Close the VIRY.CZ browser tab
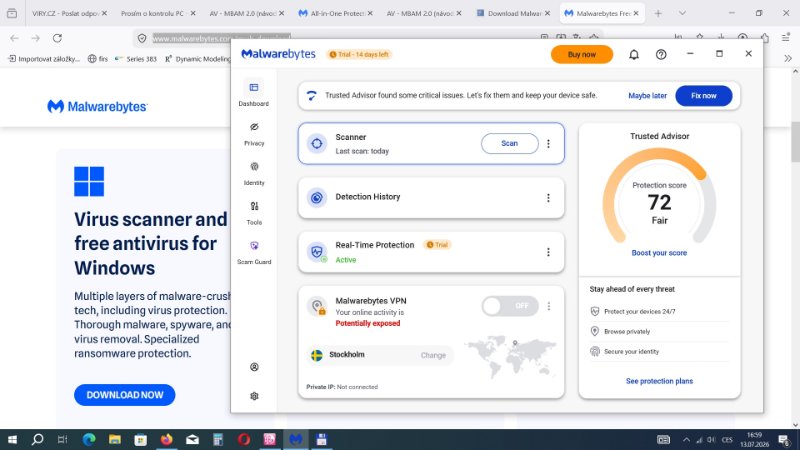This screenshot has height=450, width=800. tap(104, 13)
